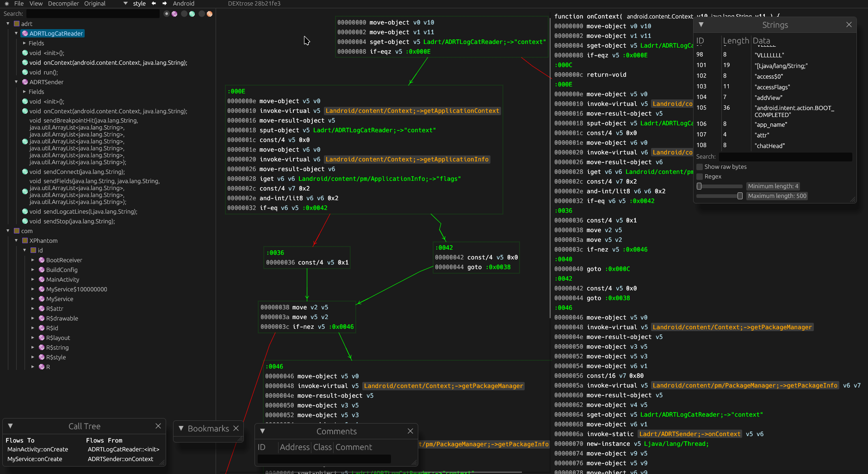The image size is (868, 474).
Task: Click the adrt package icon
Action: pos(17,24)
